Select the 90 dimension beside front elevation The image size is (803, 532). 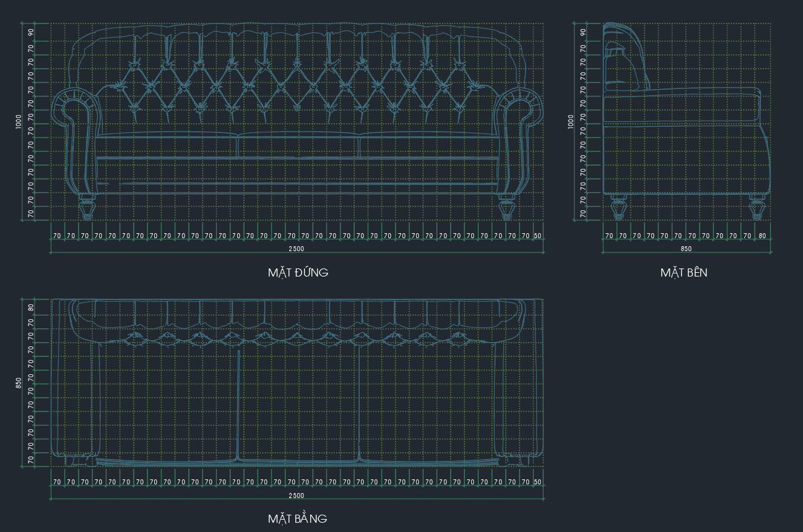31,32
